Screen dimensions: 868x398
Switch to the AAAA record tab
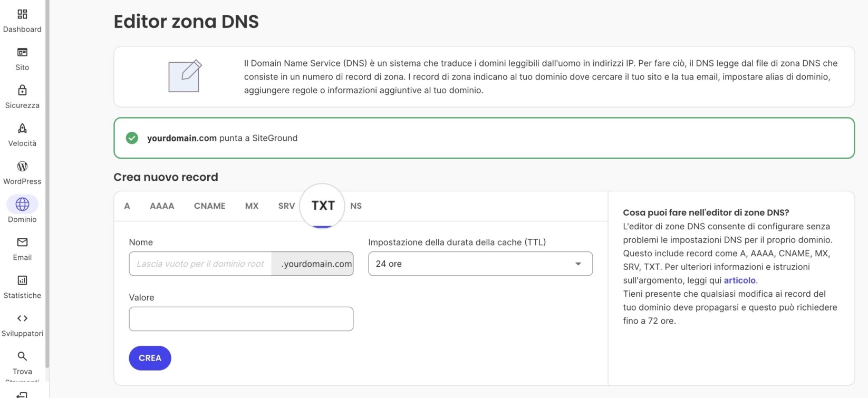tap(162, 206)
